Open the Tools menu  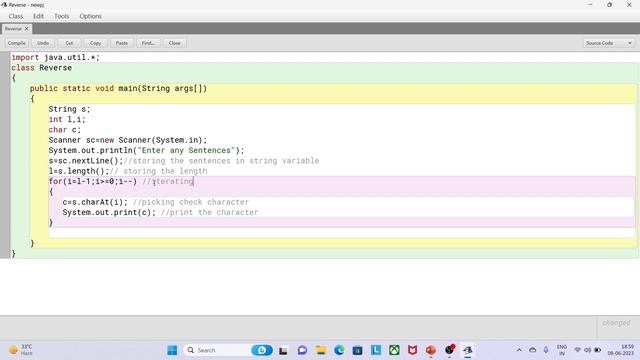pos(62,16)
